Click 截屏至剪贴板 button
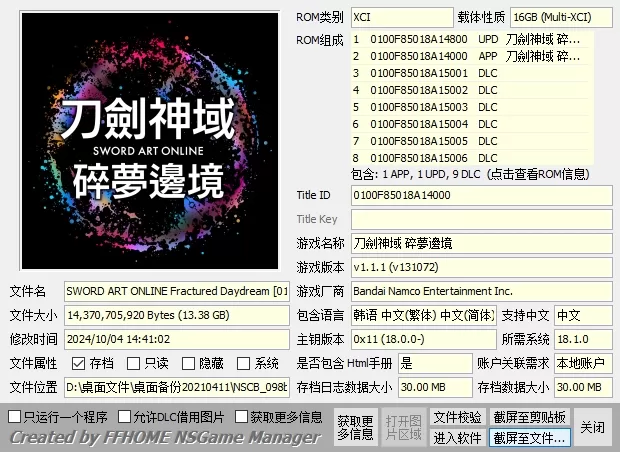The image size is (620, 452). [x=529, y=416]
